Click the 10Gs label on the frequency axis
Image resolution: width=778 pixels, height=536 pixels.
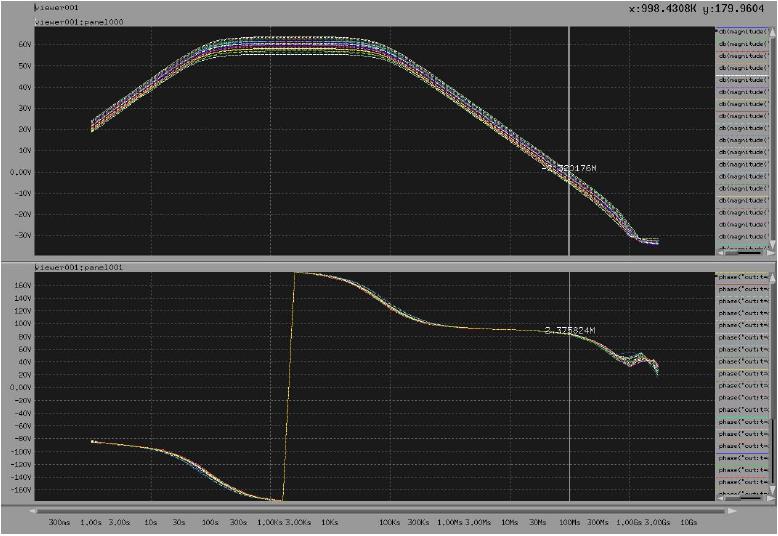(x=689, y=522)
